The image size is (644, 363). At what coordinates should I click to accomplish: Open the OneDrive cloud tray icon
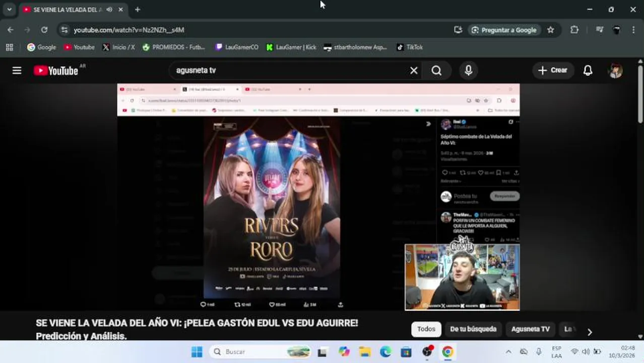click(x=524, y=352)
